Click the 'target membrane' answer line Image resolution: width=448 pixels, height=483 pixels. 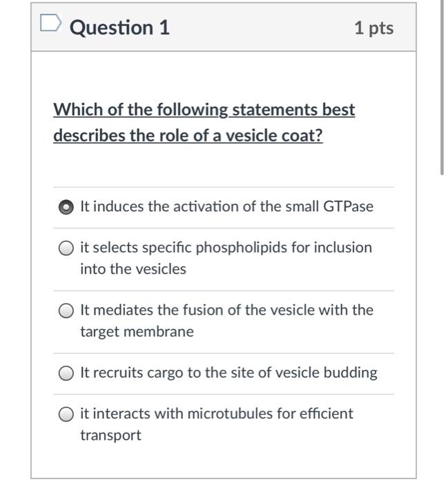click(x=137, y=332)
